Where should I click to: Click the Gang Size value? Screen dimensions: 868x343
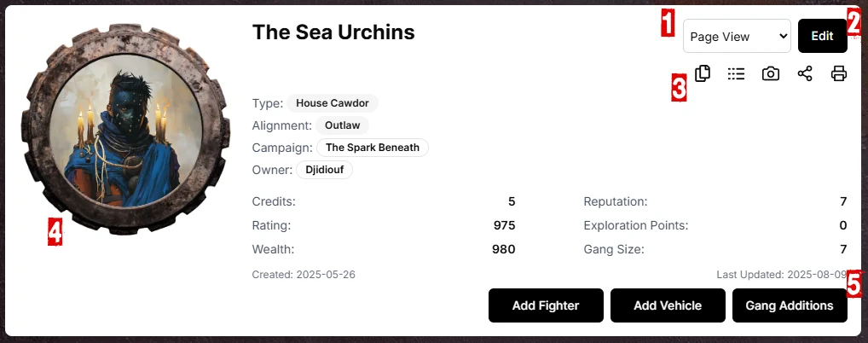842,249
